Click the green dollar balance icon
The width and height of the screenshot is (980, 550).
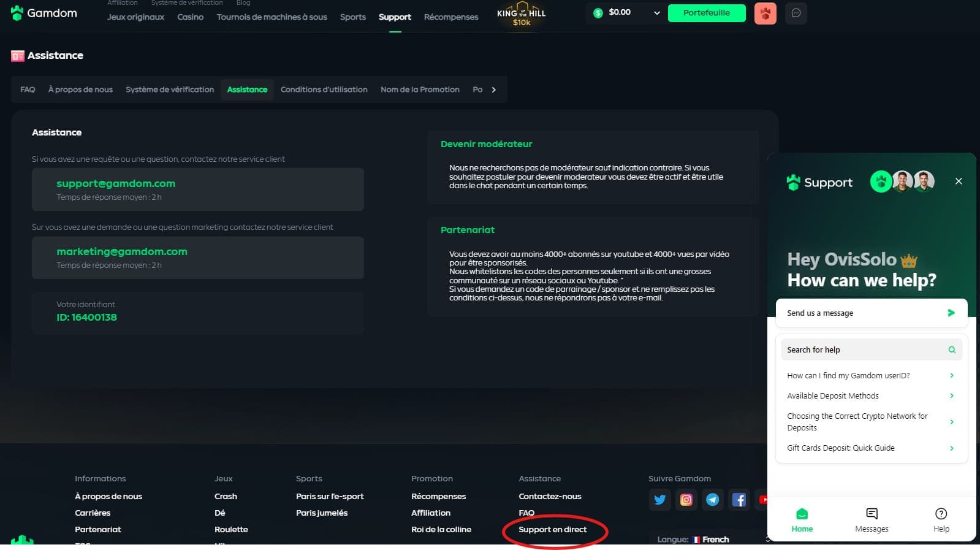[x=598, y=12]
